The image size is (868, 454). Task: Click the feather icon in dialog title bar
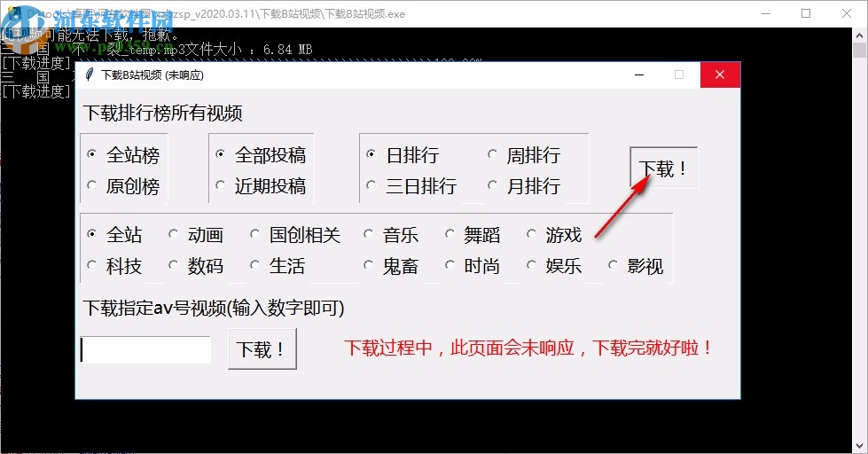click(x=89, y=74)
